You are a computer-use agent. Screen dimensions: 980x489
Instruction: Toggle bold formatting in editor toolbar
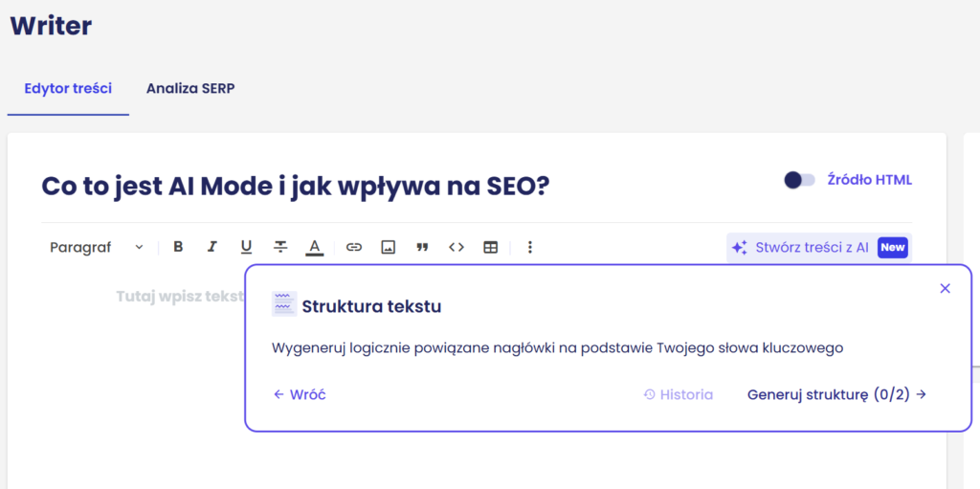(x=178, y=247)
